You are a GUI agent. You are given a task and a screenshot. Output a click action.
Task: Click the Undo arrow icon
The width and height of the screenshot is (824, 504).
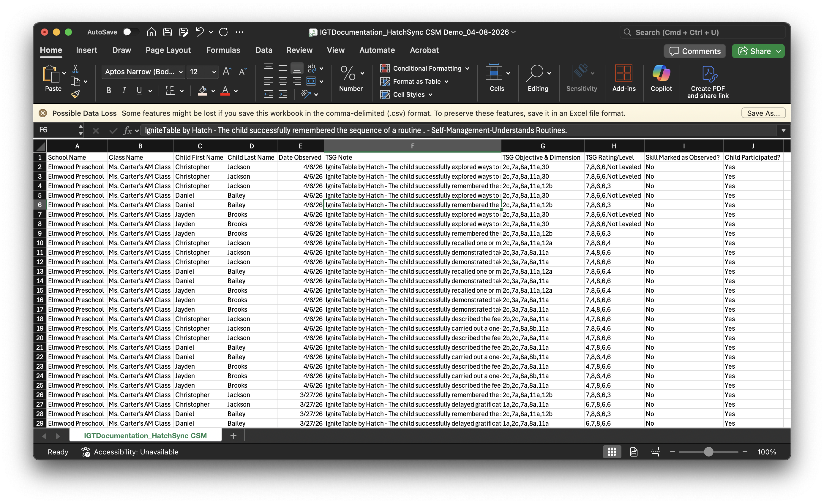[200, 32]
